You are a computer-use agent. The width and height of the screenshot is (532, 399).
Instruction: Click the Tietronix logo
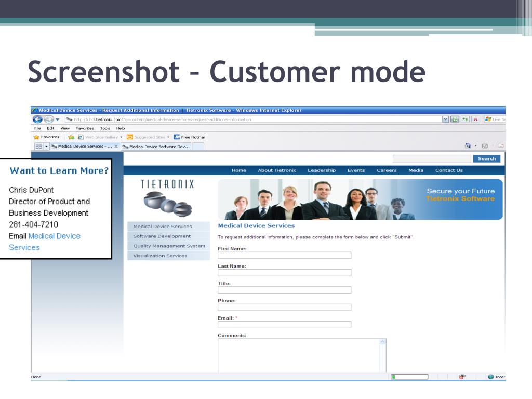pos(168,198)
